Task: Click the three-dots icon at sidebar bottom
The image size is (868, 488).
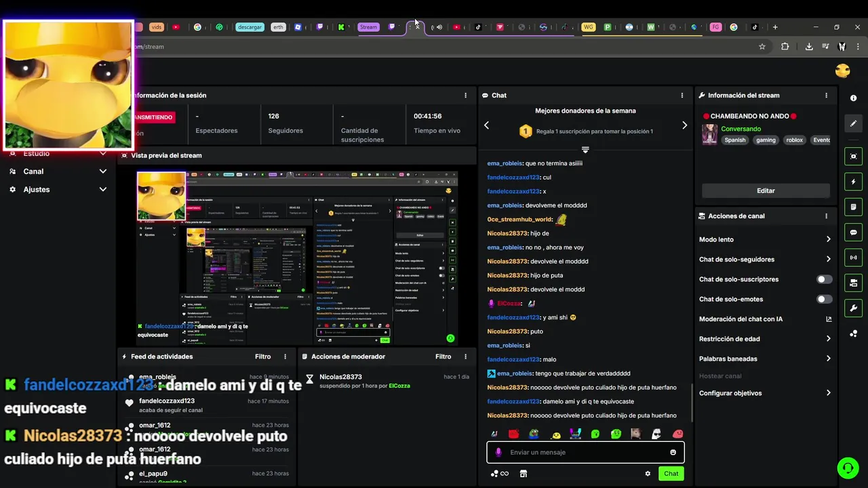Action: [853, 333]
